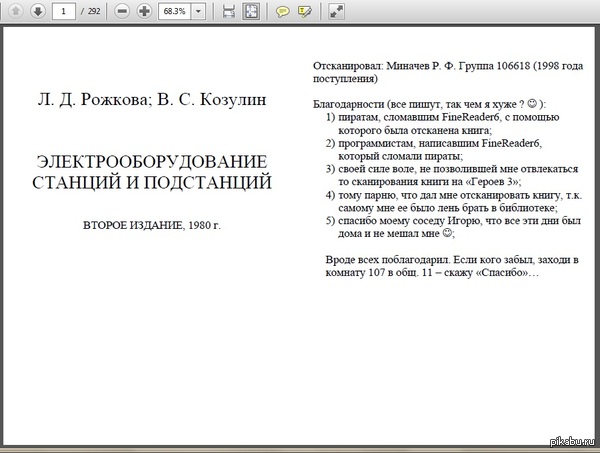Click the author line 'Л. Д. Рожкова; В. С. Козулин'
The width and height of the screenshot is (600, 453).
152,99
